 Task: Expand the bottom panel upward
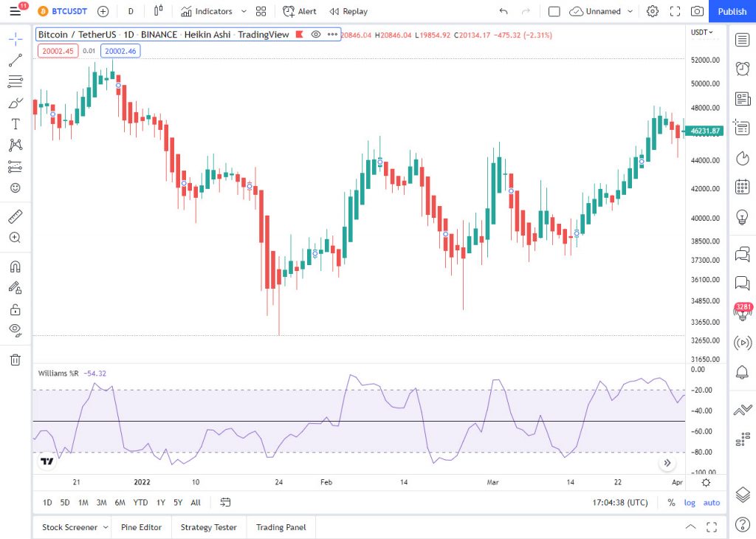690,526
